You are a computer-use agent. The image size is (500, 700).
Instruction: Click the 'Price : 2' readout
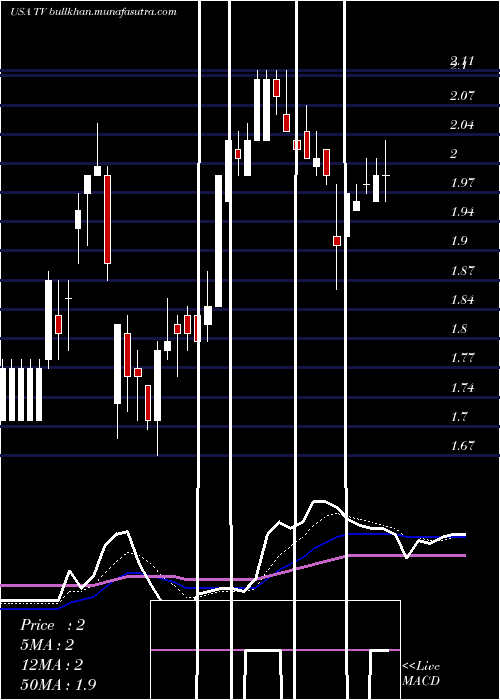coord(52,625)
